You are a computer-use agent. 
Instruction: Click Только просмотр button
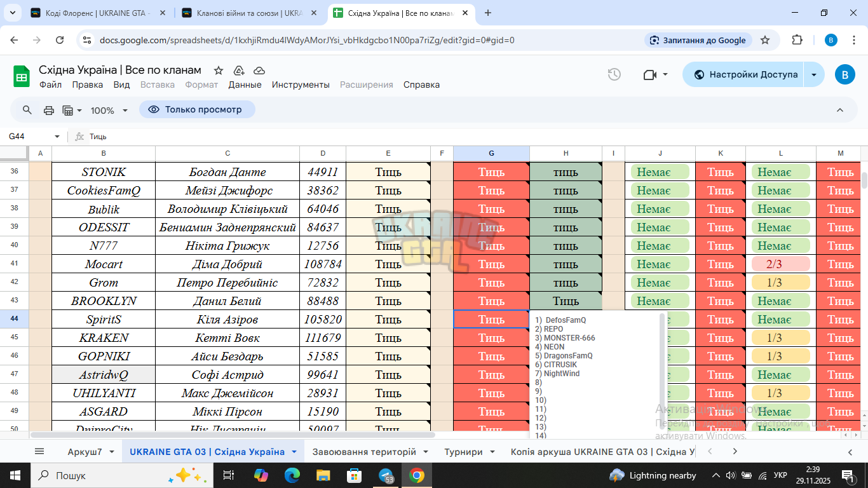(197, 110)
